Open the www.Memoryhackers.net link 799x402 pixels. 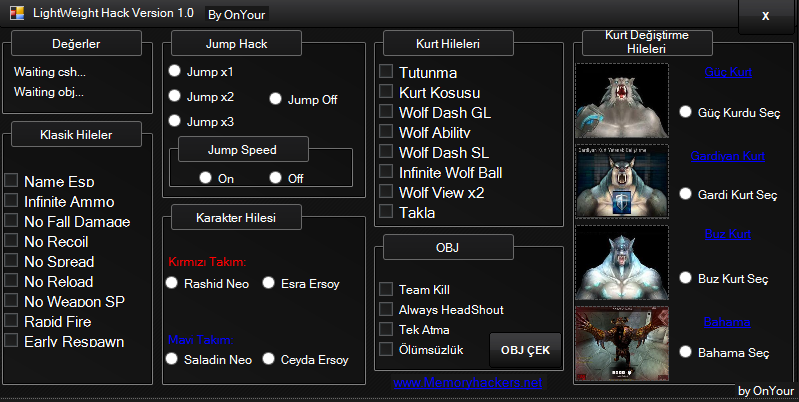[467, 383]
